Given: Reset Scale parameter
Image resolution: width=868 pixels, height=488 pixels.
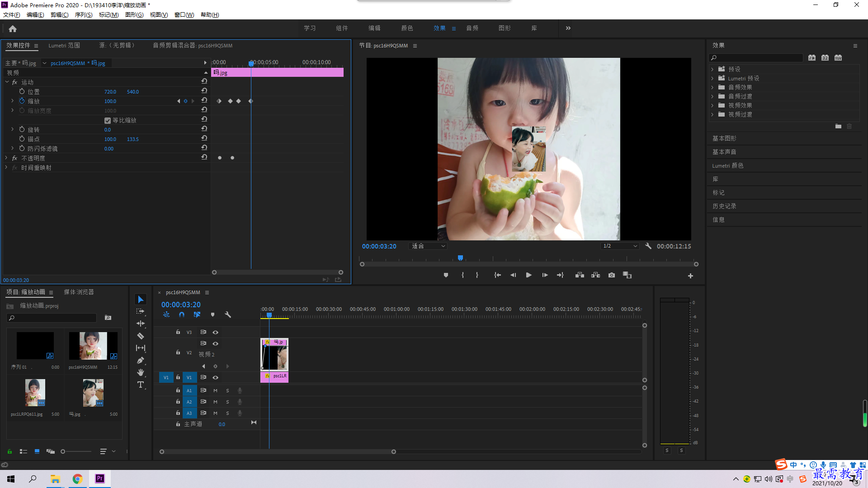Looking at the screenshot, I should [204, 100].
